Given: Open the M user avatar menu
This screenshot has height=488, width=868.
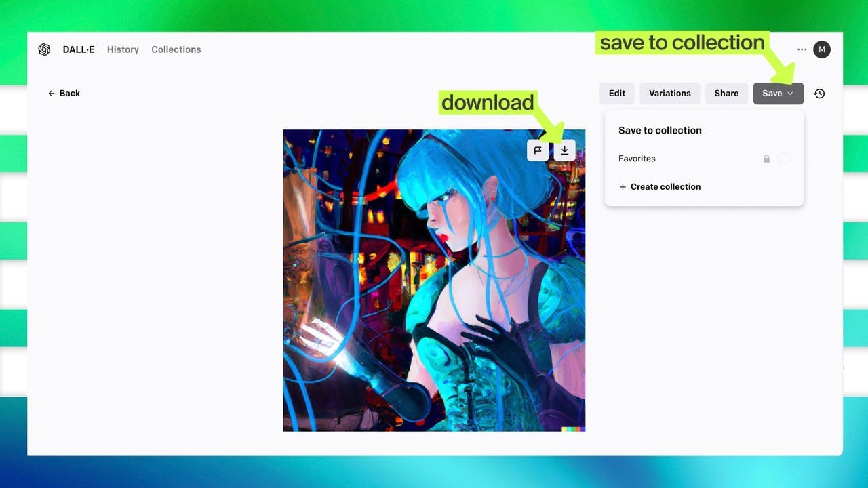Looking at the screenshot, I should [x=822, y=49].
